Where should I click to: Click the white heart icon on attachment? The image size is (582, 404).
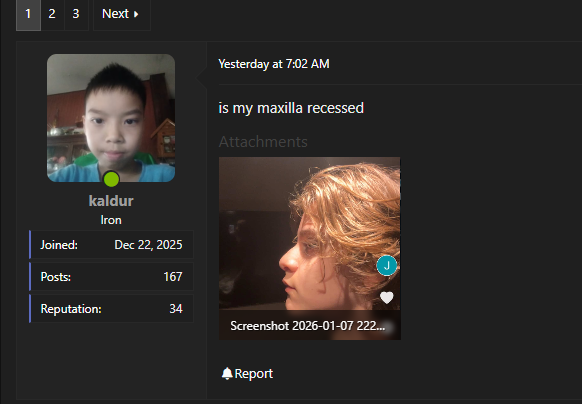pos(386,297)
